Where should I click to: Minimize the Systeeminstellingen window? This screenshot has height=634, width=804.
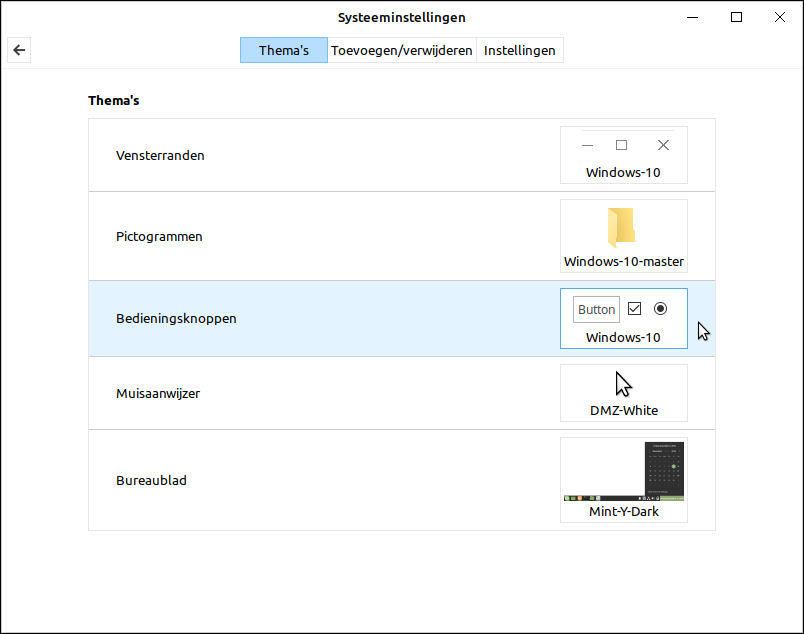[x=693, y=17]
